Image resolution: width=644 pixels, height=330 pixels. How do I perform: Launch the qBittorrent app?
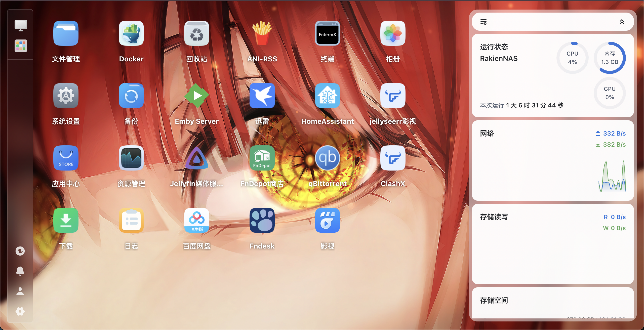[x=327, y=158]
